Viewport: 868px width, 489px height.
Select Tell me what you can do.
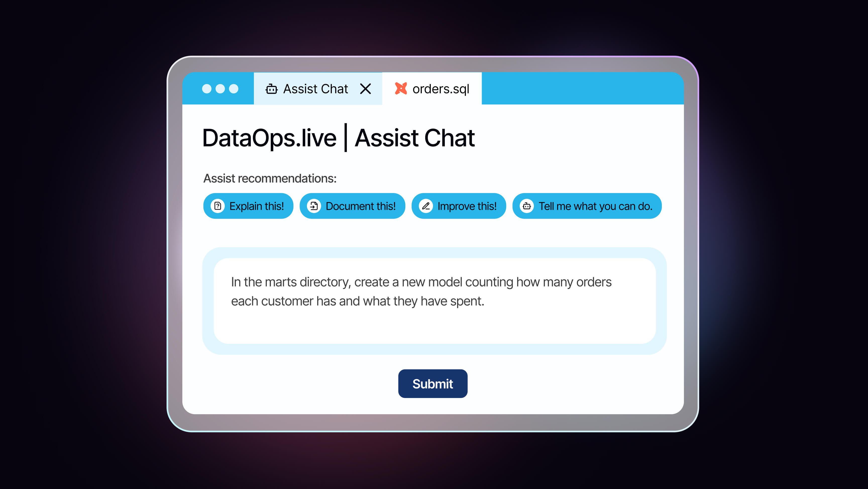587,206
